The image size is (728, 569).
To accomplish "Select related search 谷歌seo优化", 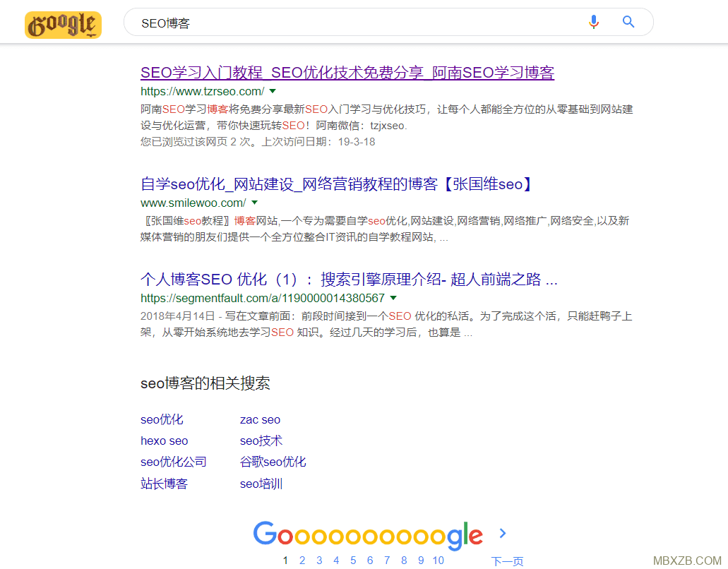I will [x=273, y=462].
